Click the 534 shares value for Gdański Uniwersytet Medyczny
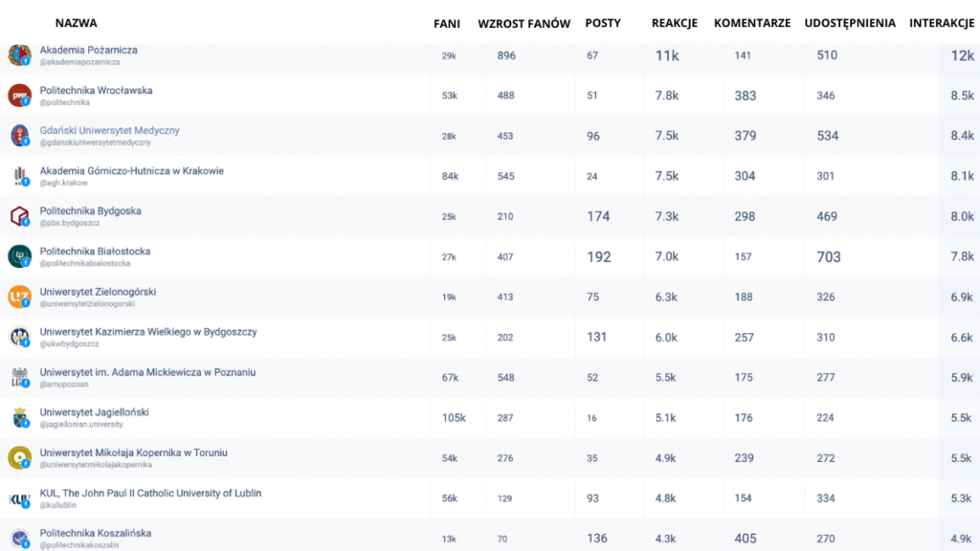This screenshot has width=980, height=551. 828,136
